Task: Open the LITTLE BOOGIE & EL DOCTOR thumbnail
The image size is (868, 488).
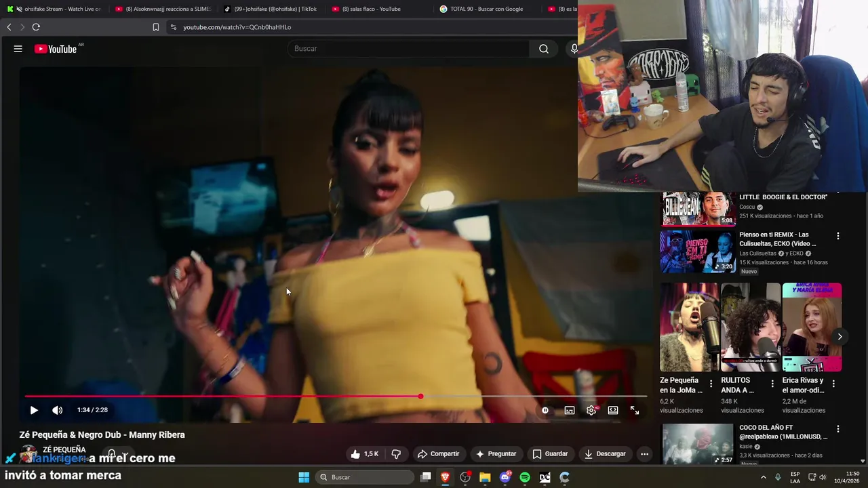Action: click(x=698, y=209)
